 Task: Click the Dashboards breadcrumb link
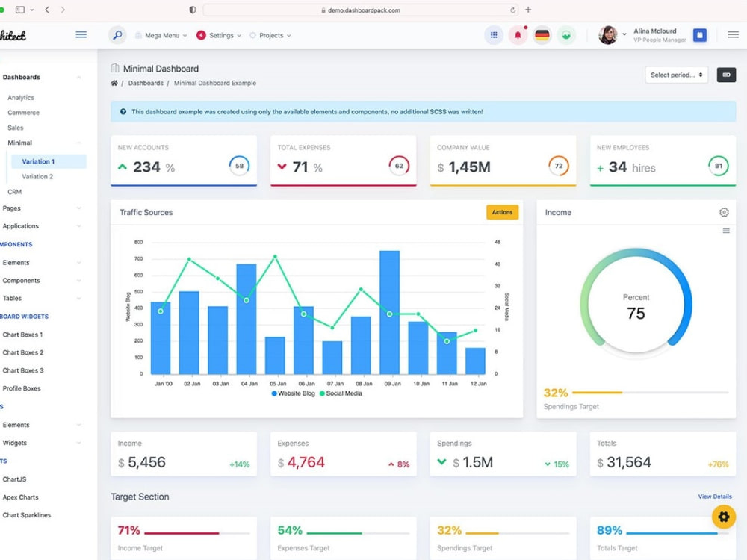[x=146, y=83]
